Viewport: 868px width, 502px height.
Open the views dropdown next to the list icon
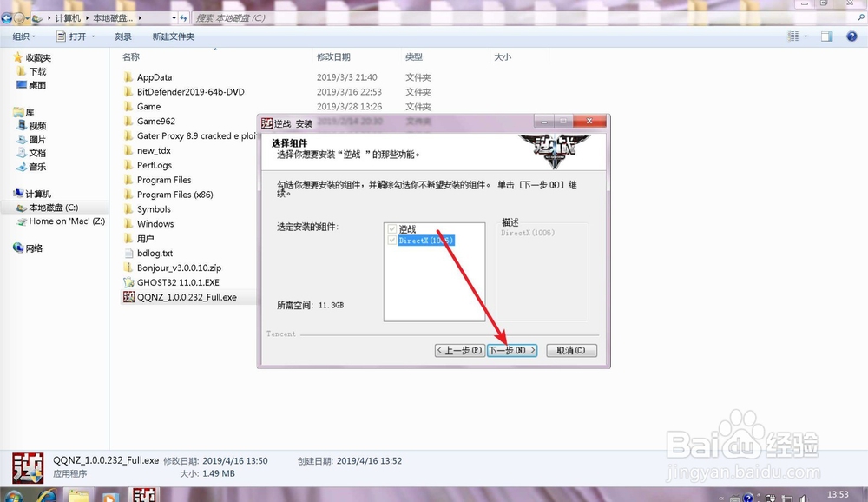point(806,36)
